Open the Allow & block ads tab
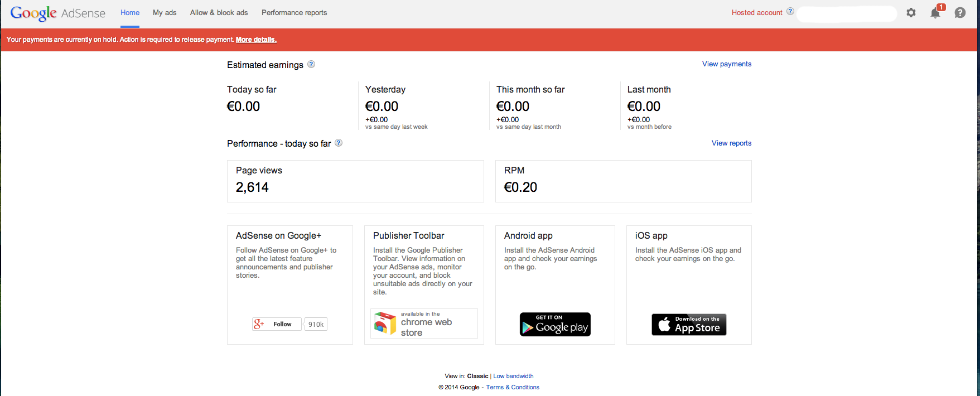The height and width of the screenshot is (396, 980). (219, 13)
